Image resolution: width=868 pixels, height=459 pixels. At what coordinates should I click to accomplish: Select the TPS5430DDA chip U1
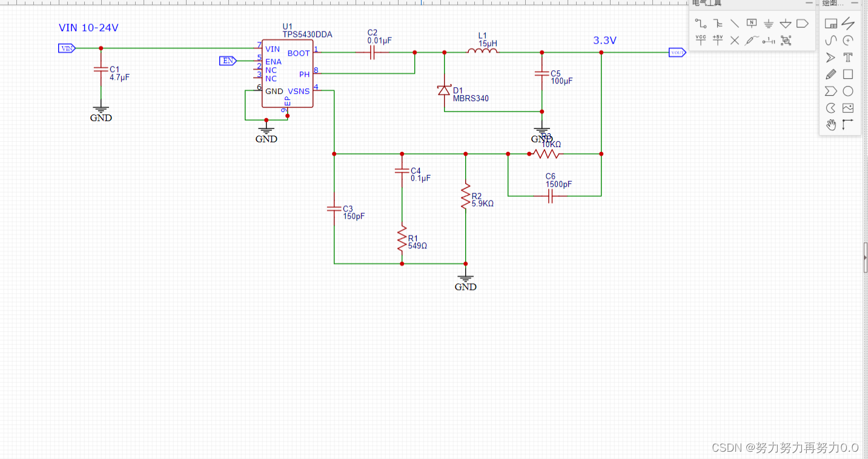pyautogui.click(x=288, y=74)
